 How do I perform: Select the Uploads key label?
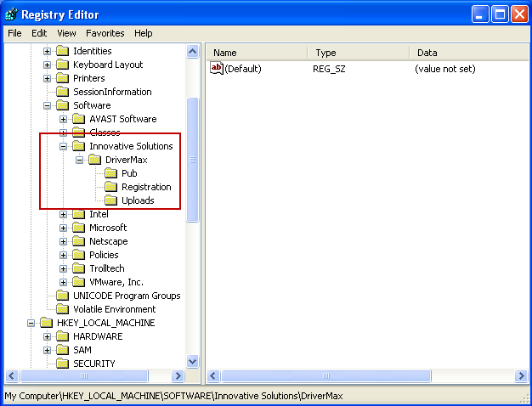pyautogui.click(x=138, y=200)
